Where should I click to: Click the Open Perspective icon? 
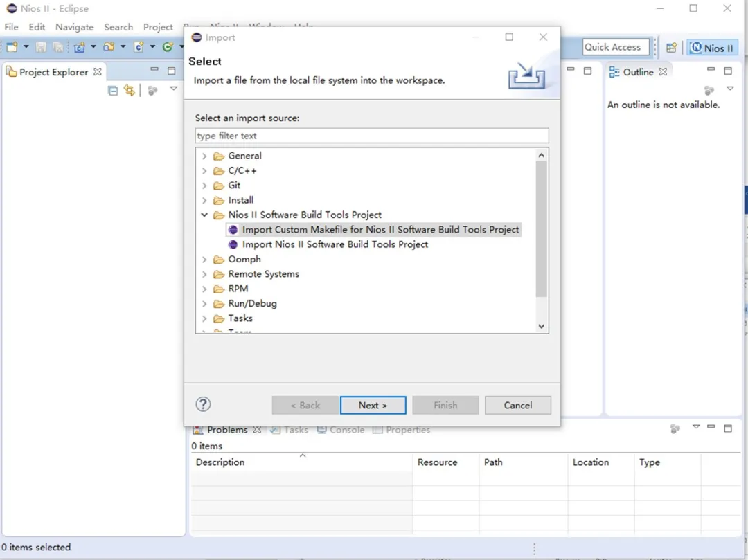tap(671, 48)
